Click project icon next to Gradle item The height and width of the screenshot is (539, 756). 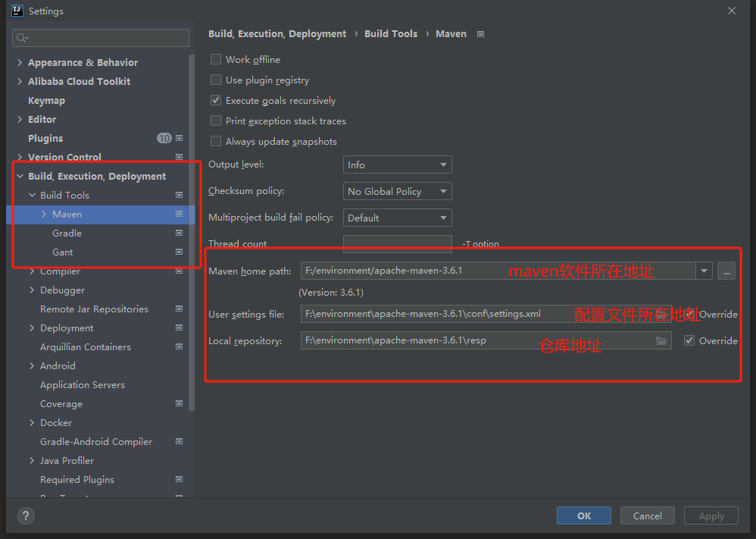point(180,233)
